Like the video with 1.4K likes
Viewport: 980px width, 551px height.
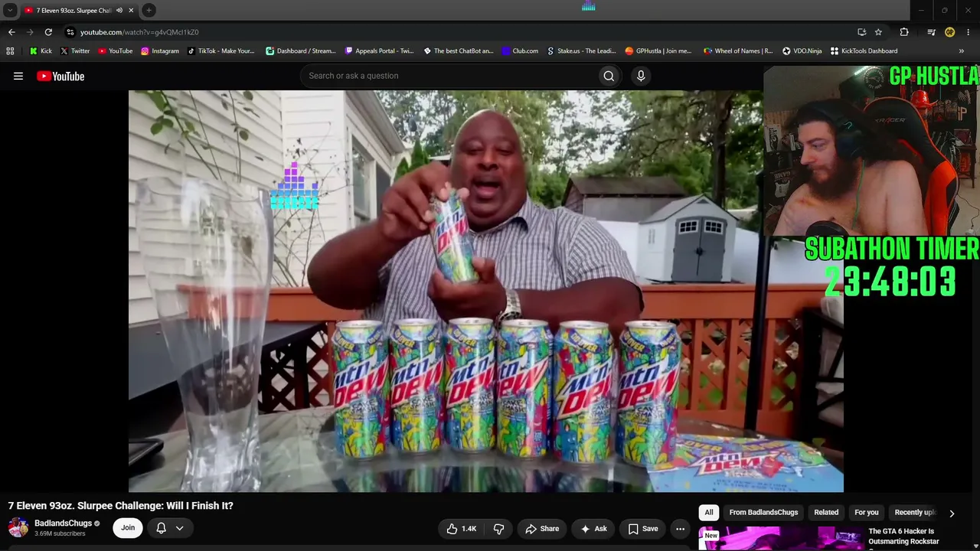click(462, 529)
